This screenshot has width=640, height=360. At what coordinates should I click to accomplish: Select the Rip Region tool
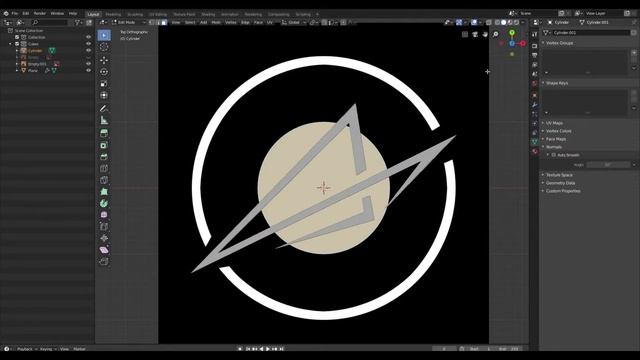tap(104, 261)
